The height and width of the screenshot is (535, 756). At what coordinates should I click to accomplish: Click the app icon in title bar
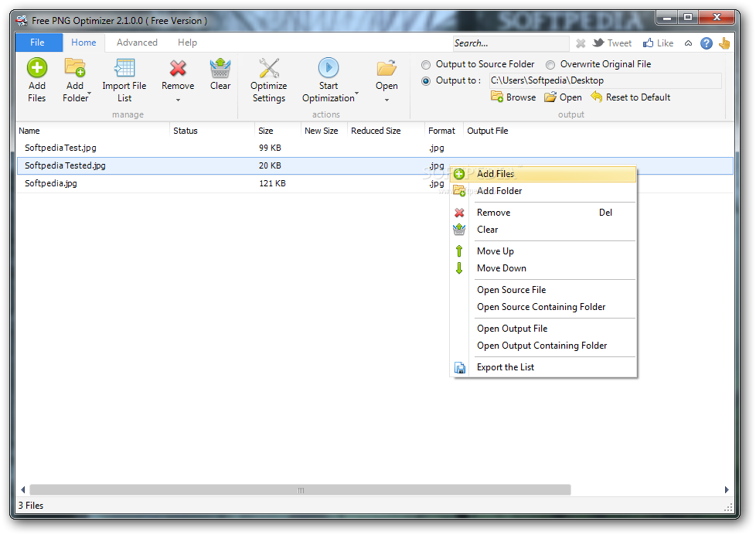click(22, 21)
